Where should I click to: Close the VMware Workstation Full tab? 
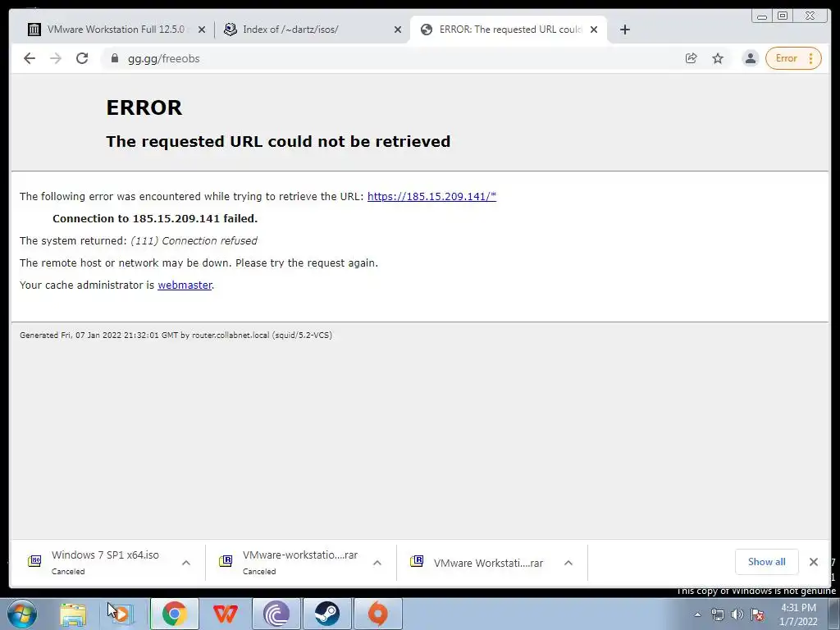pos(202,30)
